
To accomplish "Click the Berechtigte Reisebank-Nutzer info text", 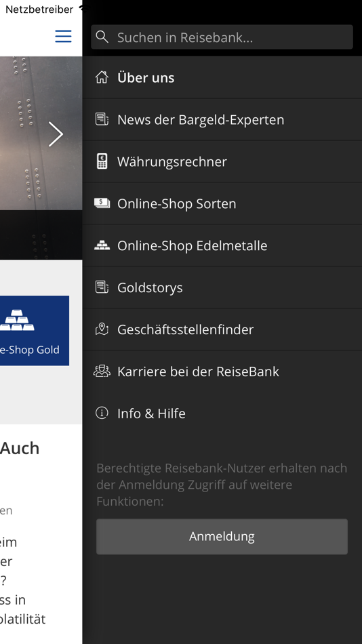I will pyautogui.click(x=222, y=485).
